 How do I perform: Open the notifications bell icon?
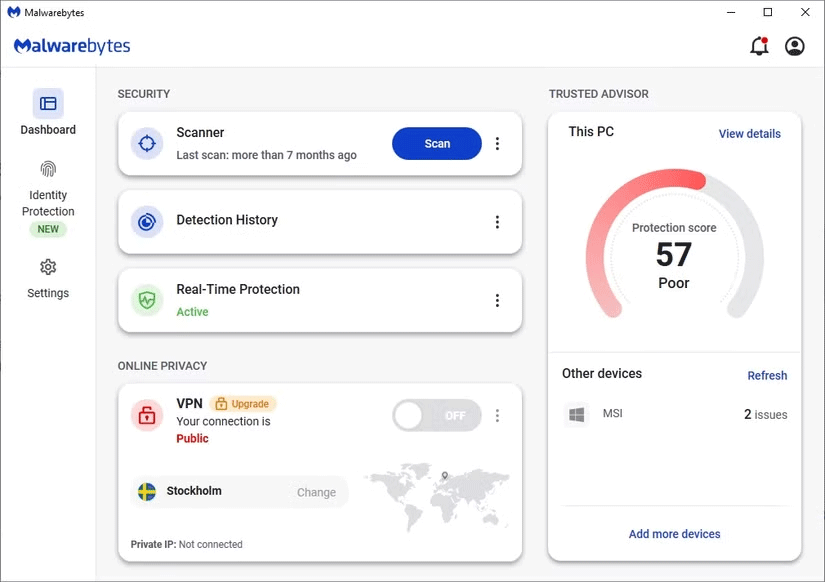tap(759, 46)
